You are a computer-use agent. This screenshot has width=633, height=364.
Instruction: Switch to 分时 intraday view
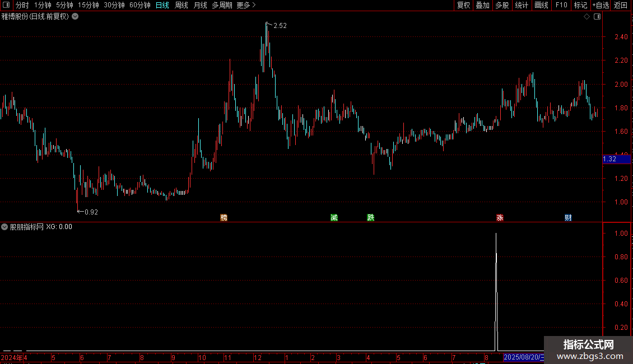[22, 5]
